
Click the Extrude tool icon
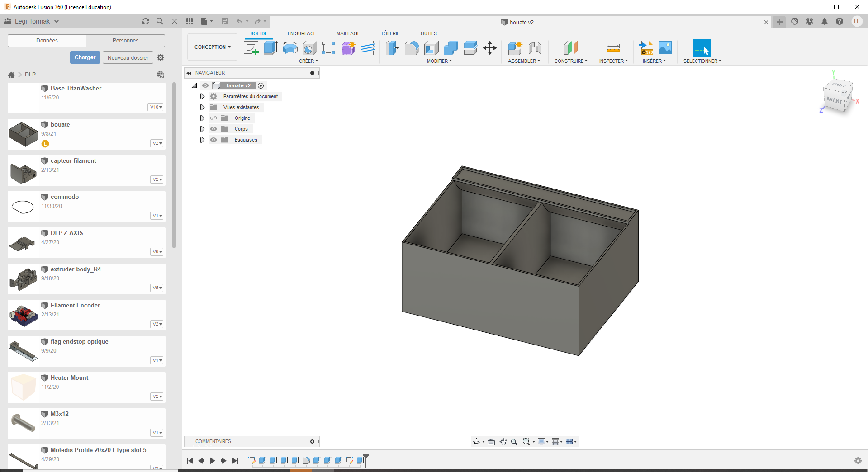coord(270,47)
